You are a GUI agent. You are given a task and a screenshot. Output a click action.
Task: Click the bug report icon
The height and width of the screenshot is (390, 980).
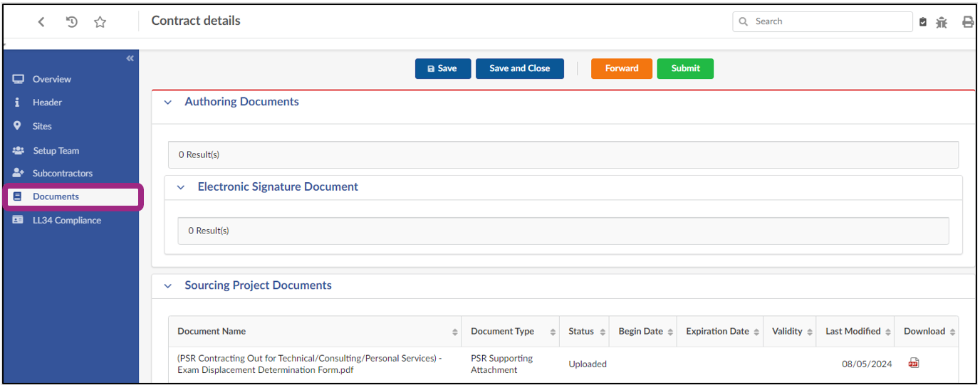click(x=942, y=22)
